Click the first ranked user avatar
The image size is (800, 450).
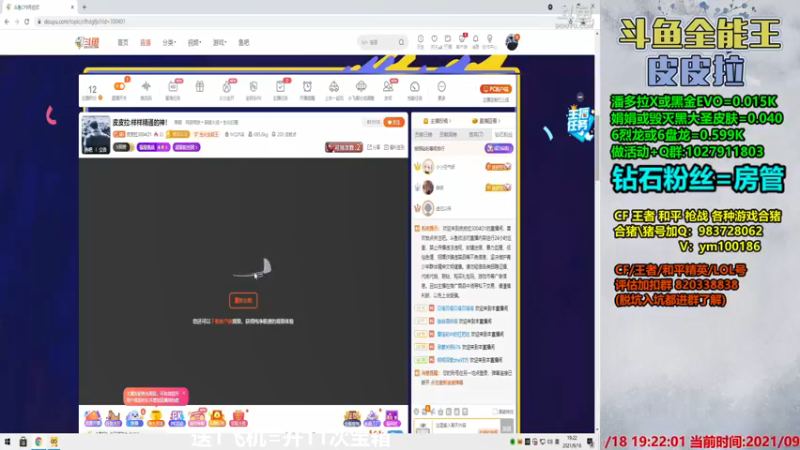(x=428, y=167)
